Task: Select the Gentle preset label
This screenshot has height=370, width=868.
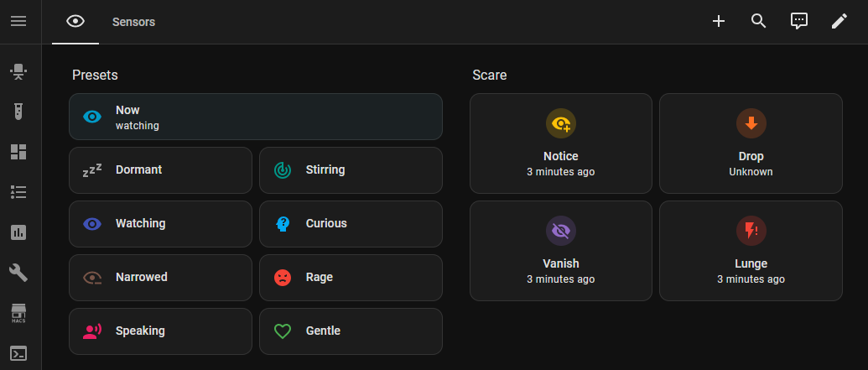Action: click(323, 331)
